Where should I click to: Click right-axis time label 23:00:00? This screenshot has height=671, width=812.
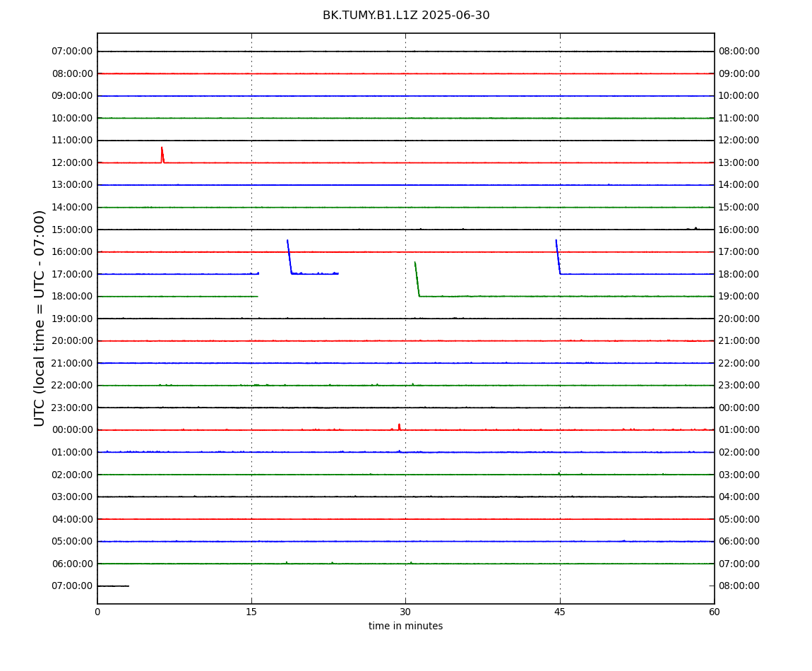739,386
